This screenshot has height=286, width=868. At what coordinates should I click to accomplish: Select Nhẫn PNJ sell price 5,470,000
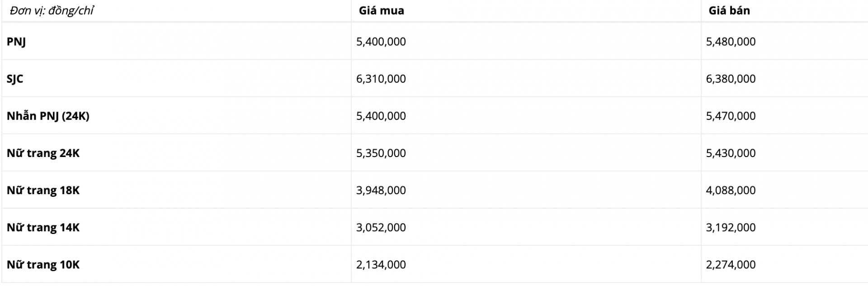(x=731, y=116)
